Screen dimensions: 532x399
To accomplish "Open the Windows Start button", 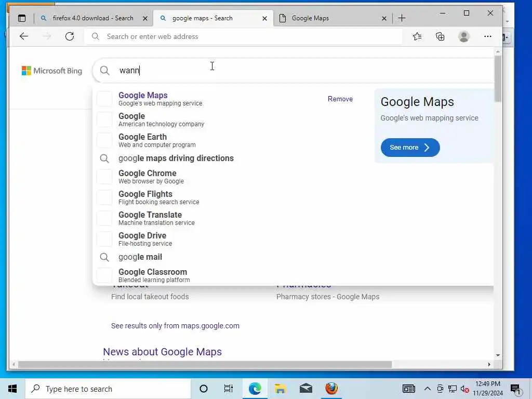I will 12,389.
